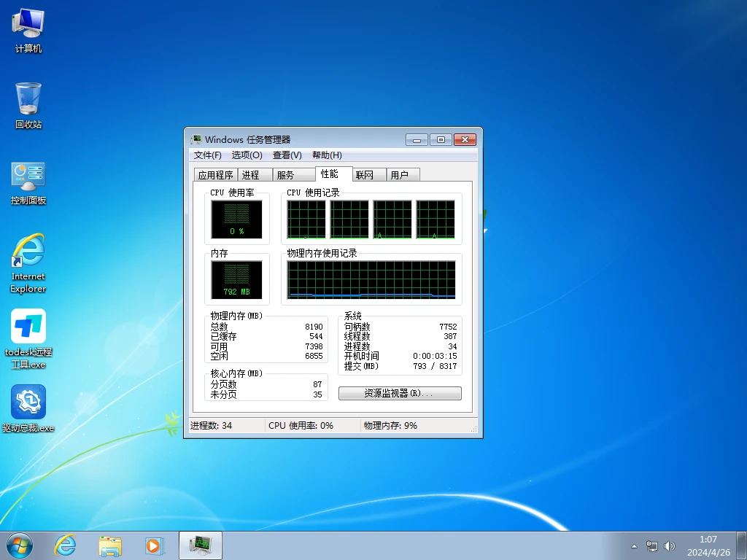Expand the hidden tray icons arrow
The image size is (747, 560).
tap(634, 545)
